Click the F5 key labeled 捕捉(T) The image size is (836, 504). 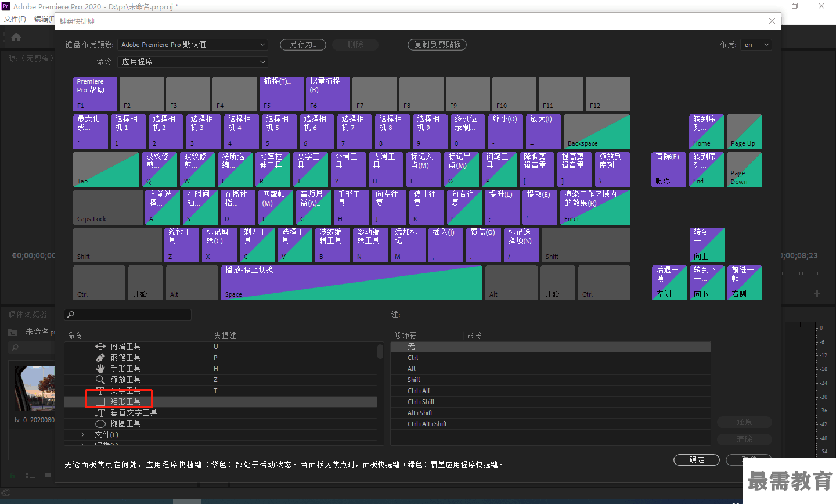pyautogui.click(x=282, y=94)
